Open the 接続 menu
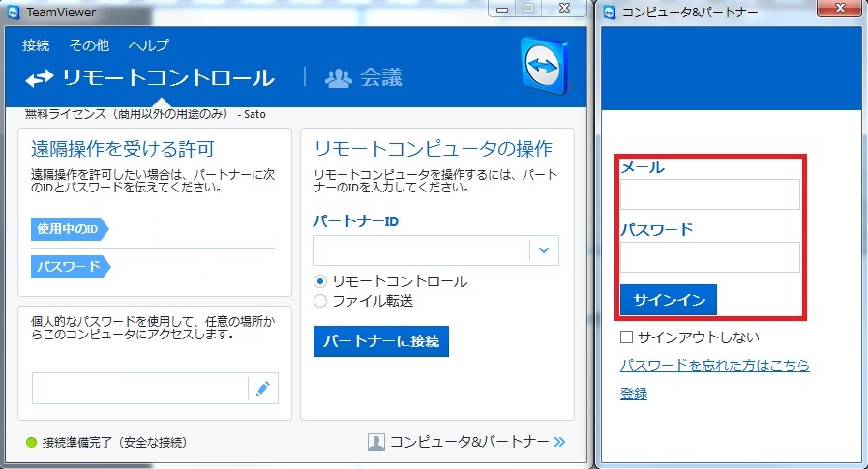 (36, 45)
